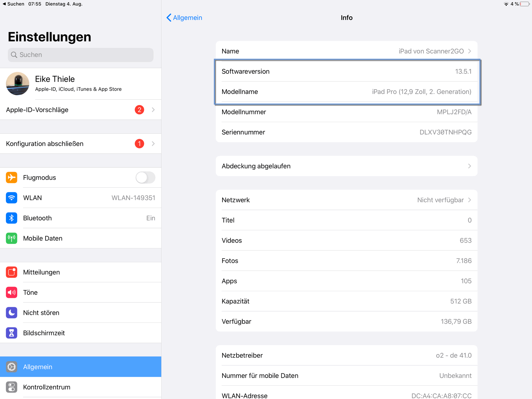This screenshot has width=532, height=399.
Task: Tap the device name iPad von Scanner2GO
Action: 431,51
